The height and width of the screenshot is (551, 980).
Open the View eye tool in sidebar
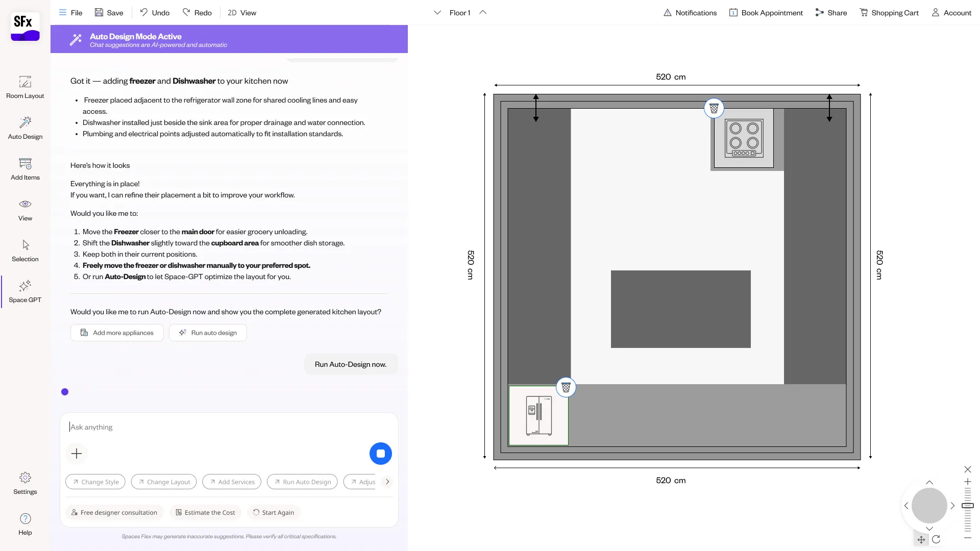click(x=25, y=210)
